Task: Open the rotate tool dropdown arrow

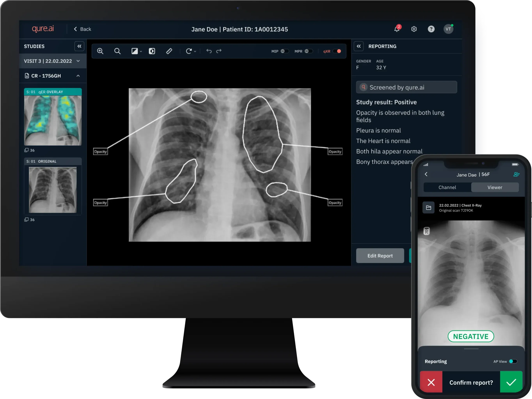Action: [x=195, y=51]
